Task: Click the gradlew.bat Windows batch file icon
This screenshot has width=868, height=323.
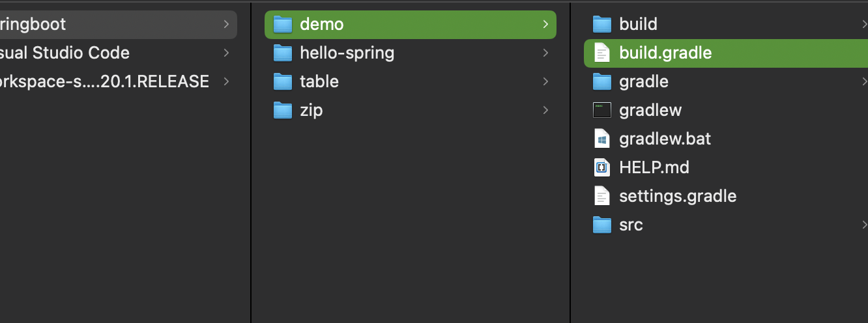Action: pyautogui.click(x=602, y=139)
